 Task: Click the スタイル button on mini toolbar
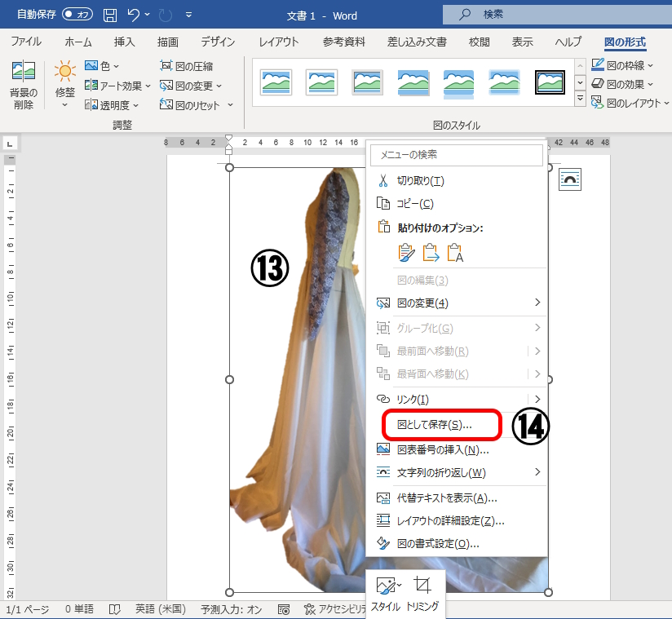click(x=386, y=595)
